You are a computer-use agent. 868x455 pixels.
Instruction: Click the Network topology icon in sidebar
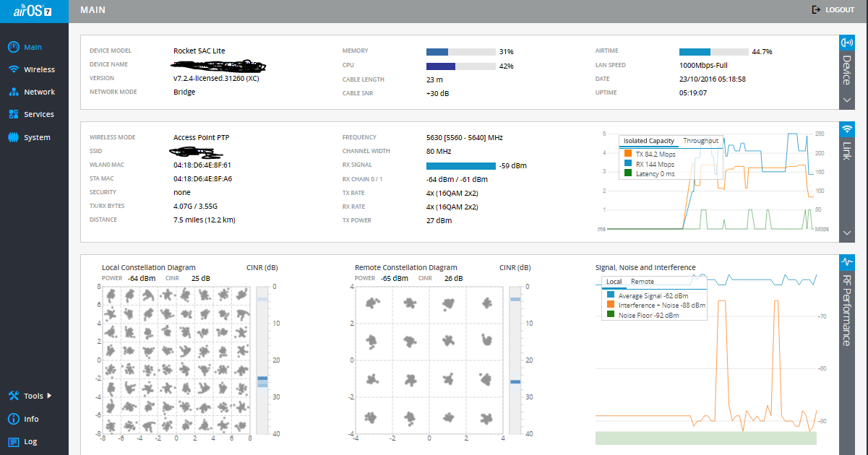(x=13, y=92)
